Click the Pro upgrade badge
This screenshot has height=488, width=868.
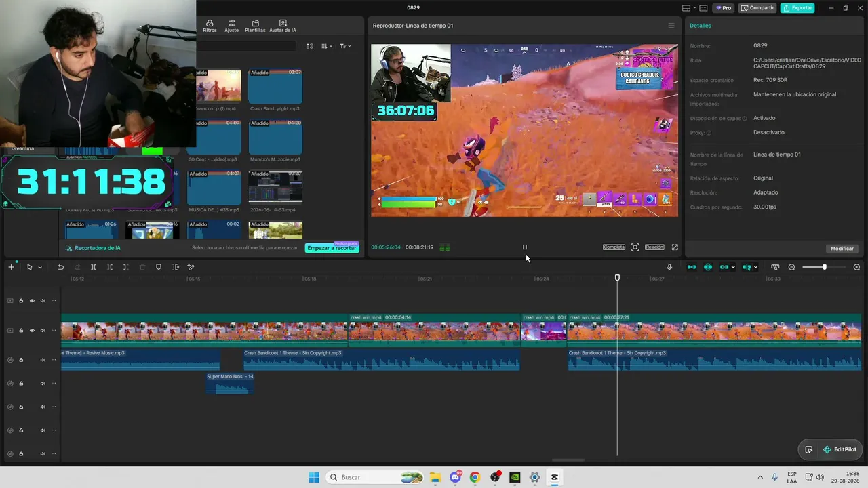click(x=723, y=8)
